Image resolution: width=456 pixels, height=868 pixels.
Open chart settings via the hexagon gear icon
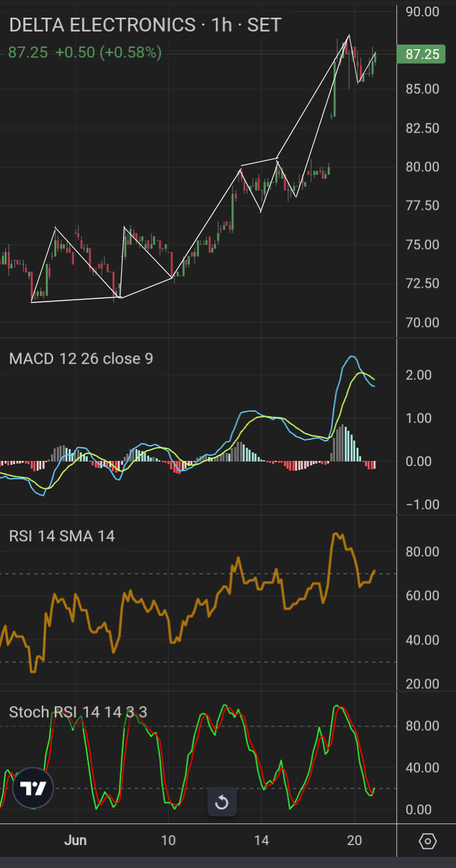click(427, 840)
